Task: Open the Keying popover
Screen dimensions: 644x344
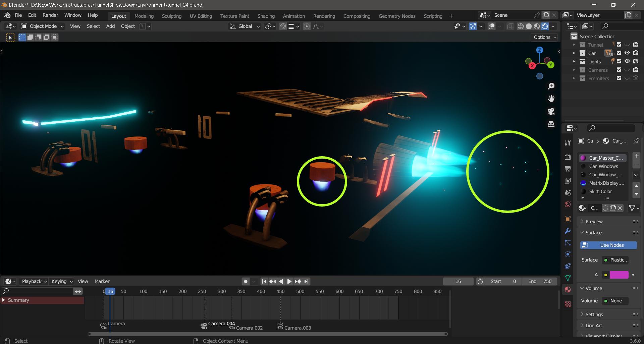Action: point(61,281)
